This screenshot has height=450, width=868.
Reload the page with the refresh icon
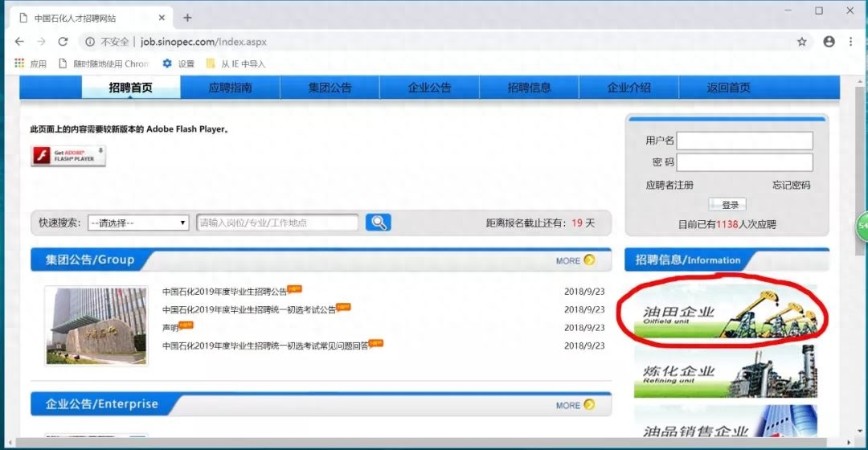click(63, 42)
